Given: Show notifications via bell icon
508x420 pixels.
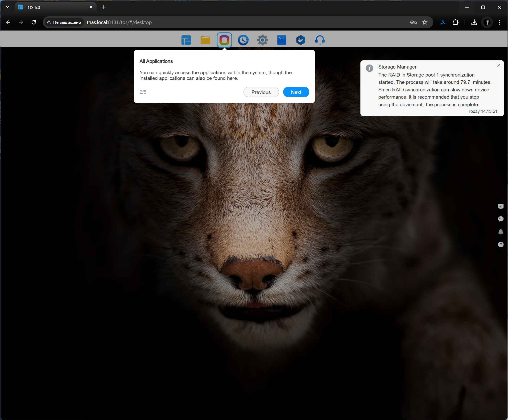Looking at the screenshot, I should click(x=501, y=232).
